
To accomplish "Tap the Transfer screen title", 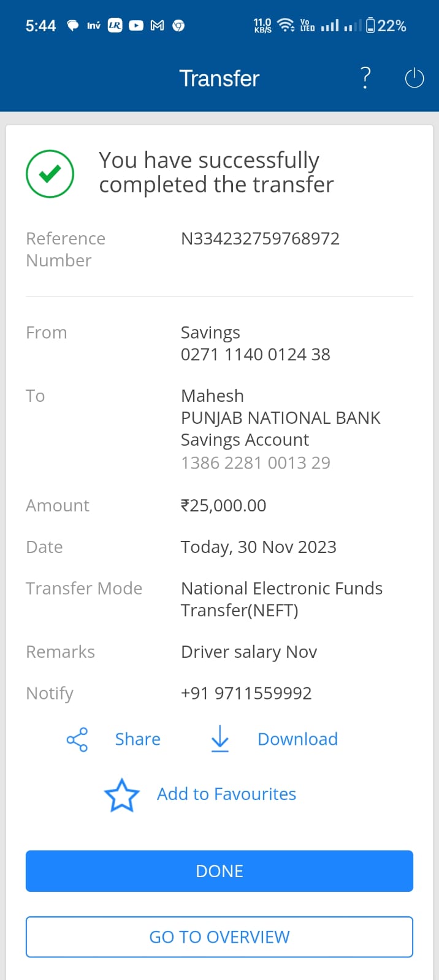I will 219,78.
